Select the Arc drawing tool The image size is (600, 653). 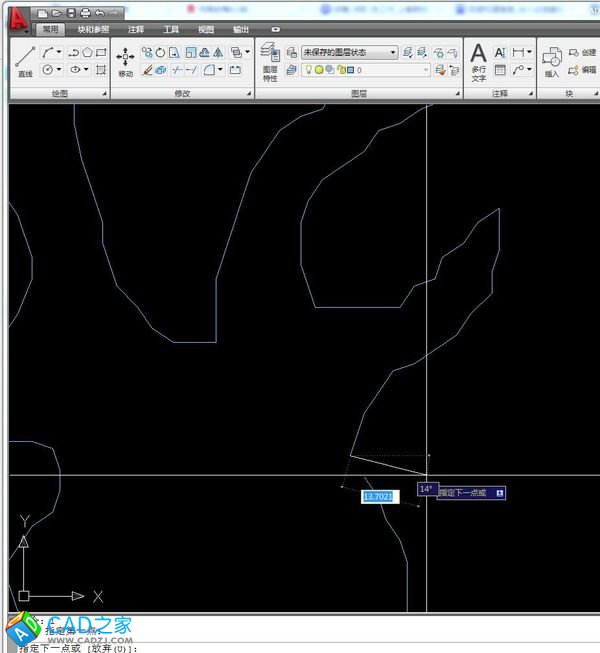48,52
